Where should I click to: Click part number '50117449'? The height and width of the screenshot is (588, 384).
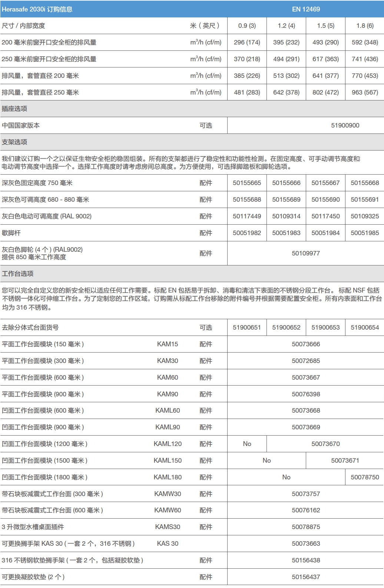[x=247, y=216]
